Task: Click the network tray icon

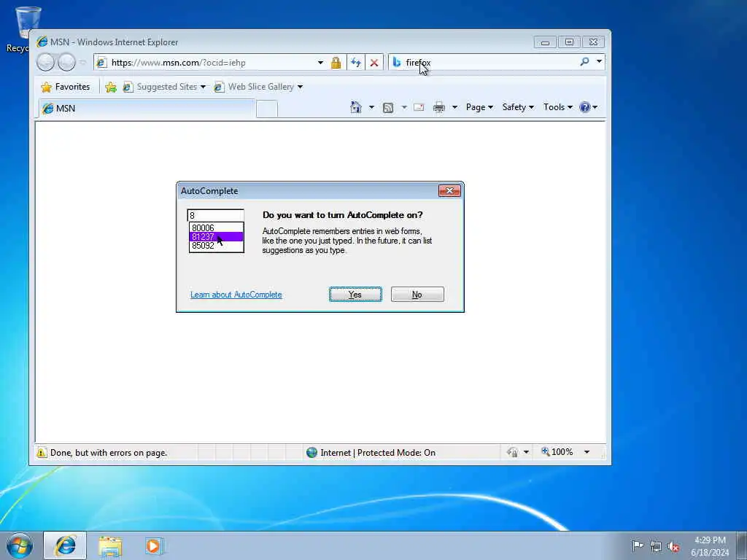Action: [x=656, y=546]
